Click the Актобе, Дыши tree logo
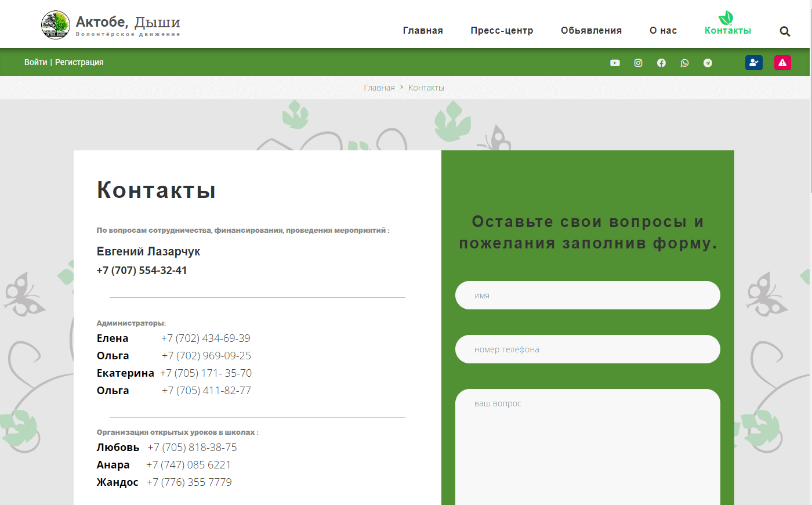This screenshot has width=812, height=505. [56, 25]
